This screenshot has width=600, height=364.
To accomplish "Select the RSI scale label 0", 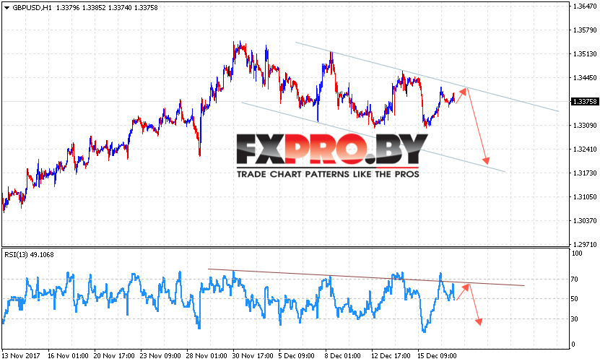I will [x=573, y=344].
